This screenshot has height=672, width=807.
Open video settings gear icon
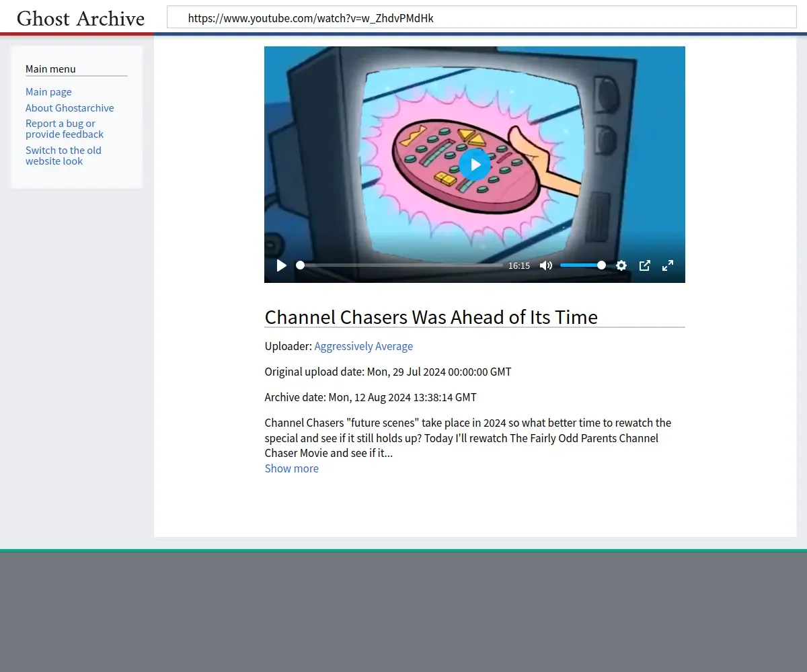(x=621, y=265)
